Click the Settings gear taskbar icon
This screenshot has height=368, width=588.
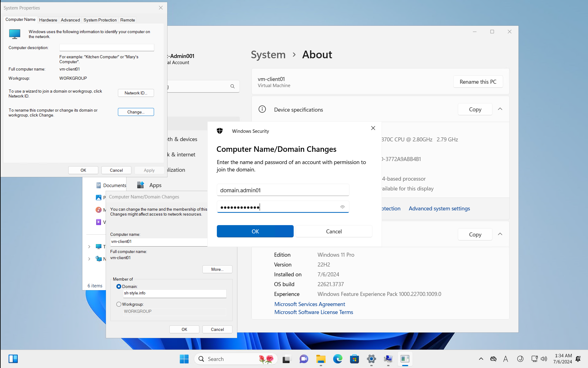(371, 359)
